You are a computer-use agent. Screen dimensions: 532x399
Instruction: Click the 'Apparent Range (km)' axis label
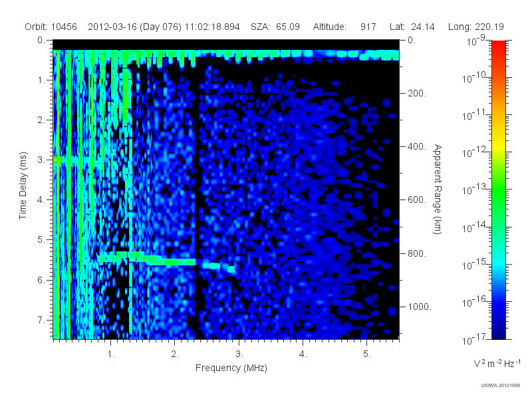[x=438, y=189]
